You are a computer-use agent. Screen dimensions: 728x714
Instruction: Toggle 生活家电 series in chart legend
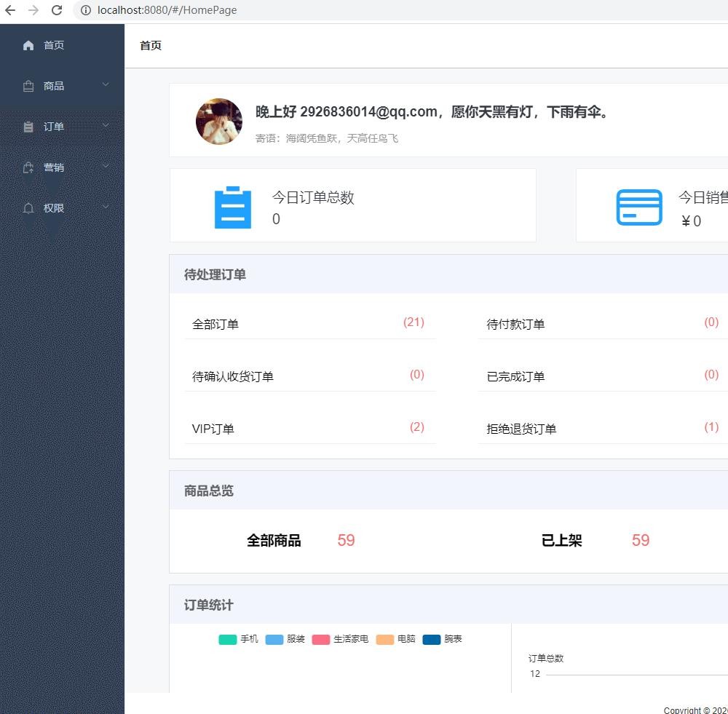click(x=340, y=639)
